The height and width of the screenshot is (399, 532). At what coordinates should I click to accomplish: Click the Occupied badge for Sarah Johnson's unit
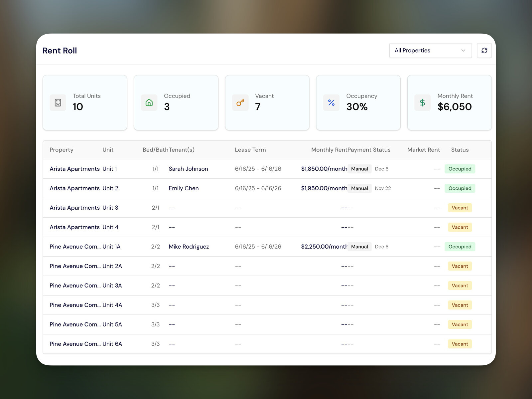[460, 169]
